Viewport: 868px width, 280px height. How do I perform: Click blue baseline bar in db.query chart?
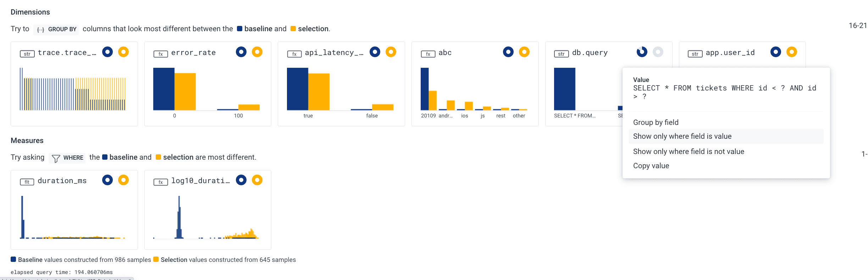(564, 89)
